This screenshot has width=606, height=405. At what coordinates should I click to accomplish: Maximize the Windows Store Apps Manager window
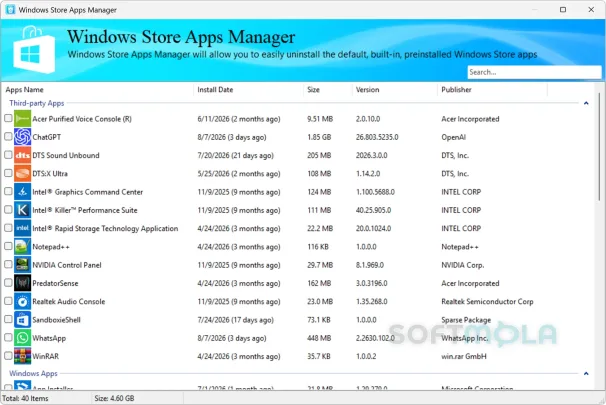[563, 10]
